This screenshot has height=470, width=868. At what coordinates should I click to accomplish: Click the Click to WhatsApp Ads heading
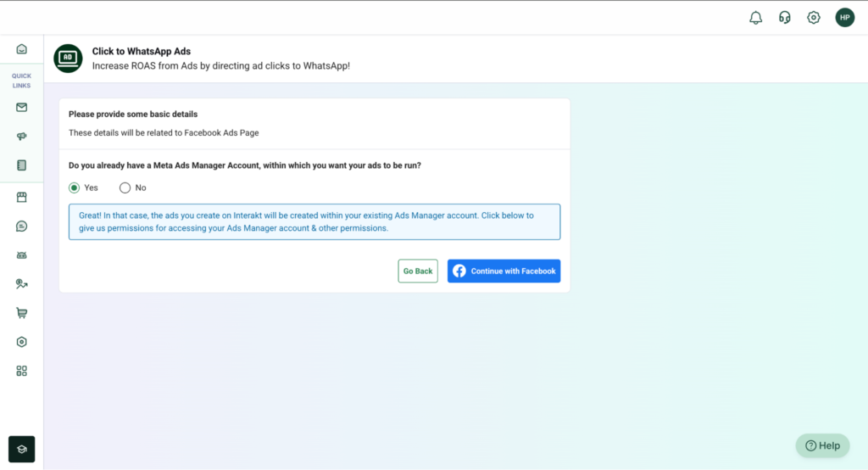142,52
